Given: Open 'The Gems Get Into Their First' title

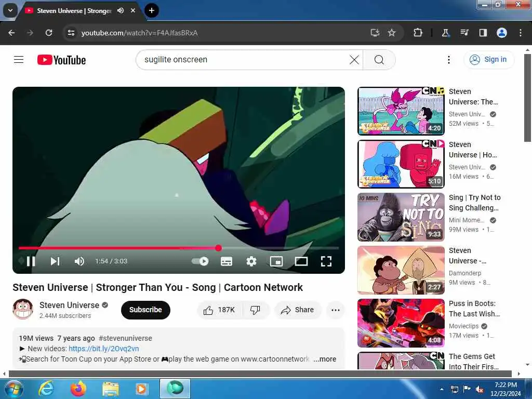Looking at the screenshot, I should click(x=473, y=362).
